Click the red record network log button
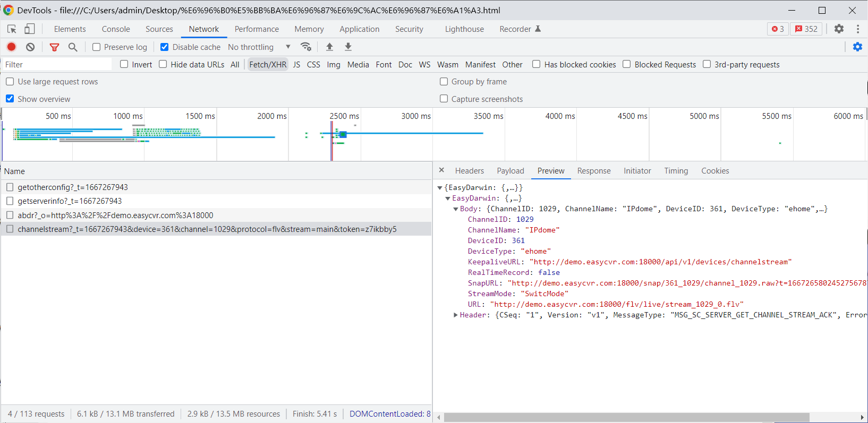 tap(11, 47)
